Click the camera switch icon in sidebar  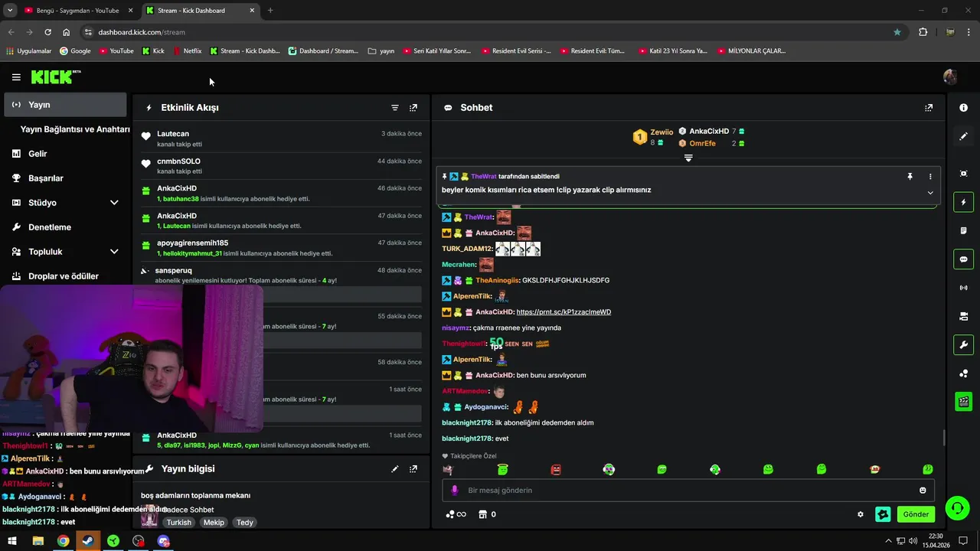pyautogui.click(x=964, y=316)
